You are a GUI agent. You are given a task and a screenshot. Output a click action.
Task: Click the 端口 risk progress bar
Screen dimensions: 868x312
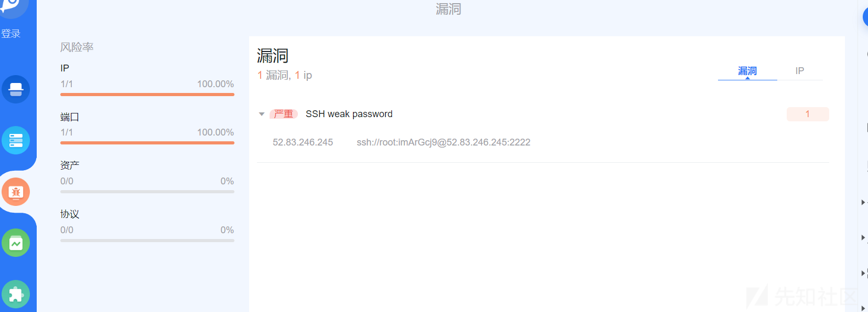pos(147,143)
